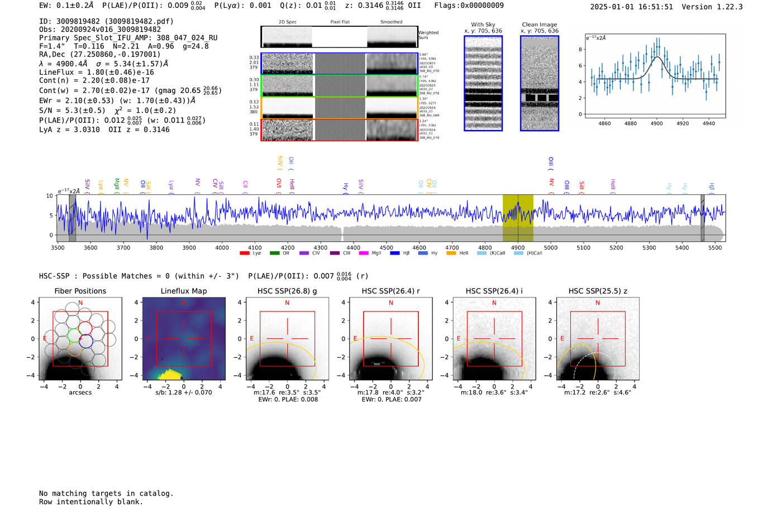Click the RA,Dec (27.250860,-0.197001) text
The image size is (782, 532).
[x=99, y=54]
